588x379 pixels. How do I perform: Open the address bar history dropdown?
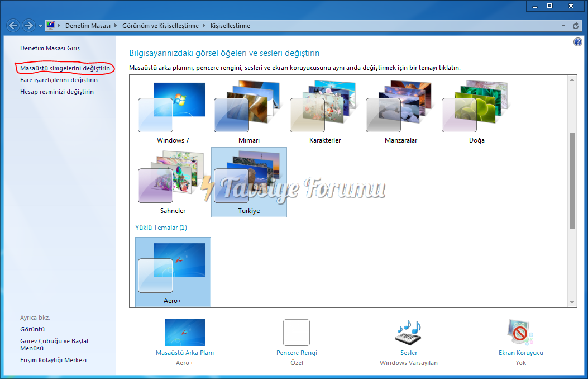click(563, 26)
